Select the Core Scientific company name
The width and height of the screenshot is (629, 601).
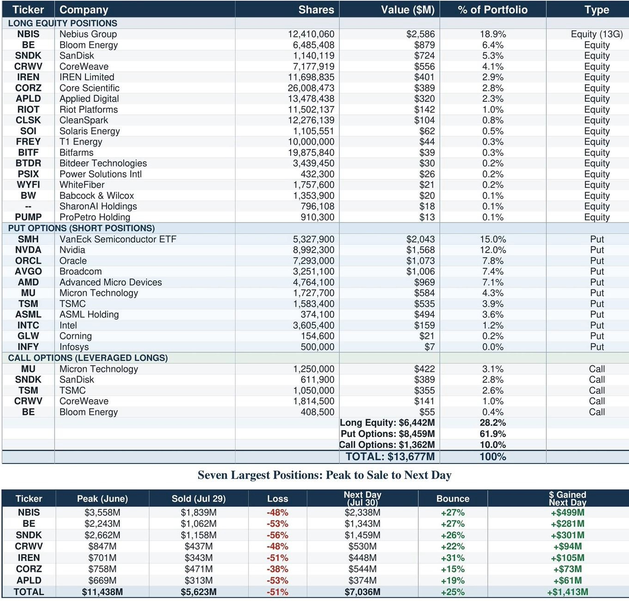point(89,88)
